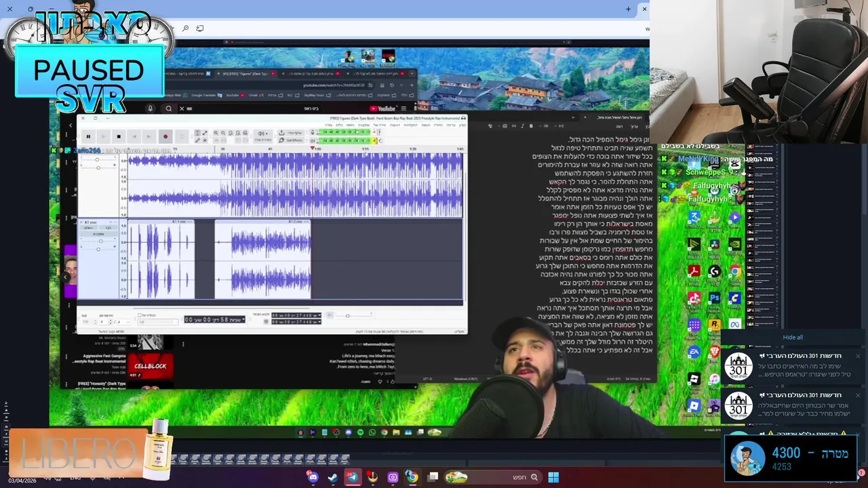The width and height of the screenshot is (868, 488).
Task: Toggle Mute on the second track
Action: [89, 228]
